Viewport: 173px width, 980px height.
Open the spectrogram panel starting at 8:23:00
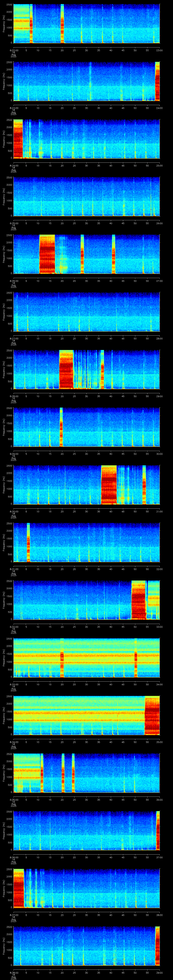86,81
